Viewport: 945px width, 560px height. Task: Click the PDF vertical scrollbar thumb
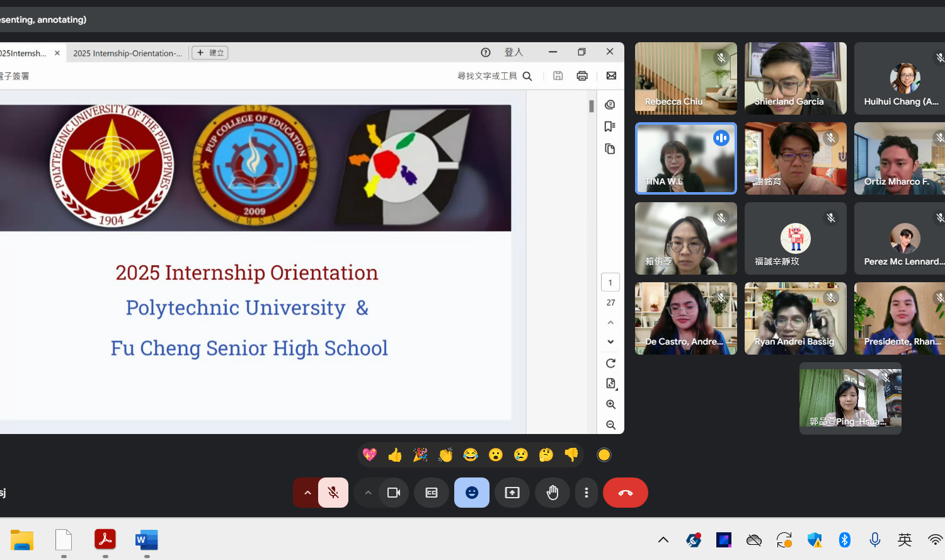click(592, 106)
